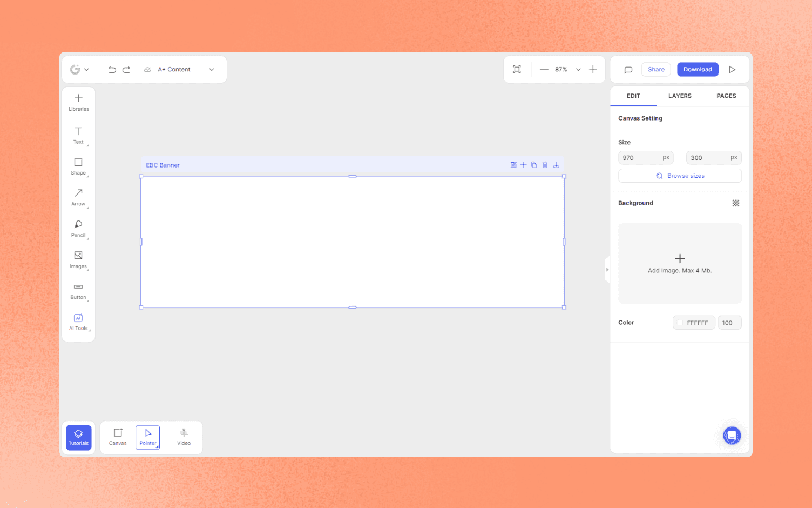Click the Browse sizes button
Screen dimensions: 812x508
pyautogui.click(x=680, y=176)
